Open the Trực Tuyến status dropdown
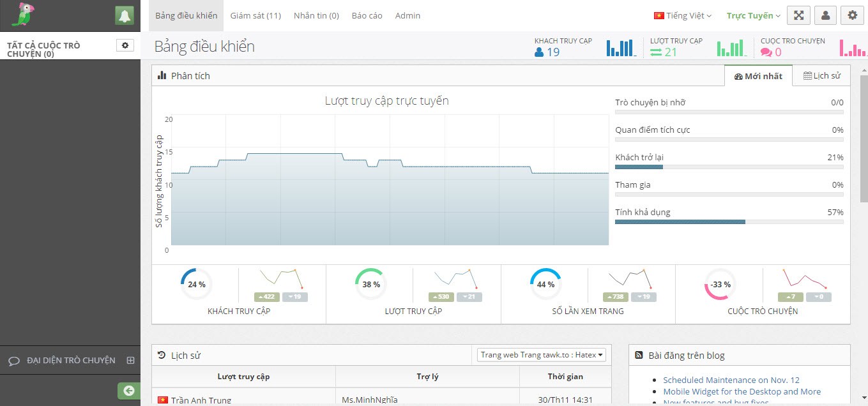 (754, 16)
